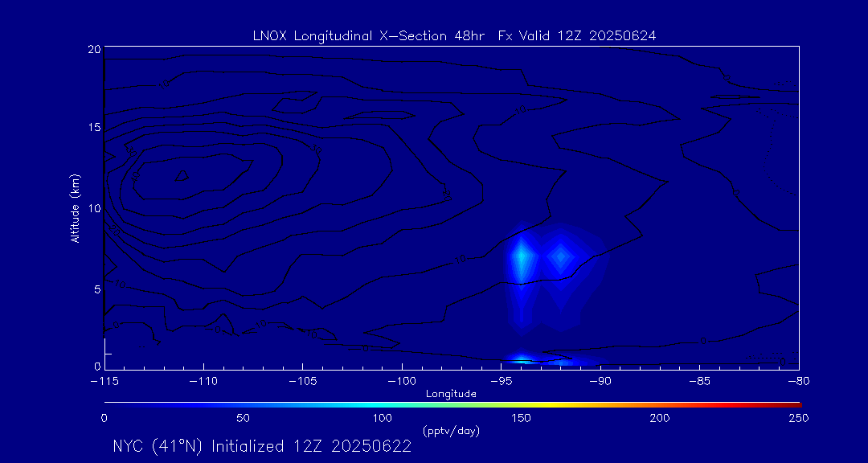This screenshot has height=463, width=868.
Task: Click the 'Longitude' axis label
Action: coord(451,395)
